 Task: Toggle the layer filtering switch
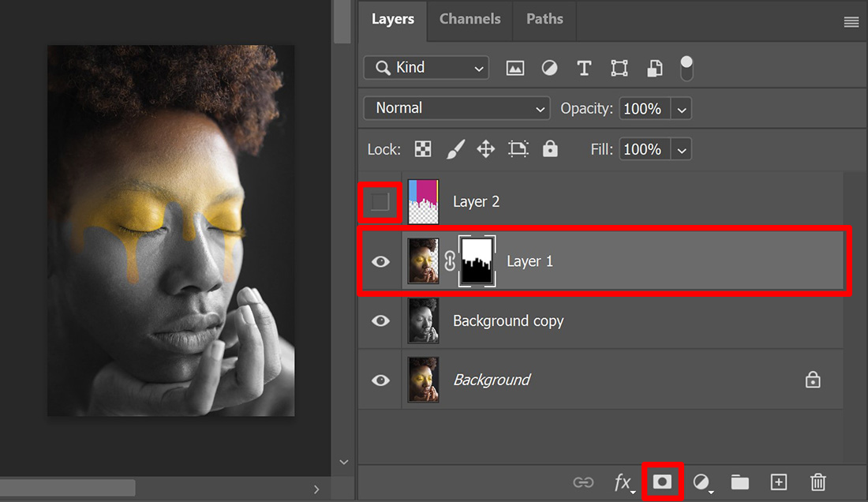pos(687,68)
